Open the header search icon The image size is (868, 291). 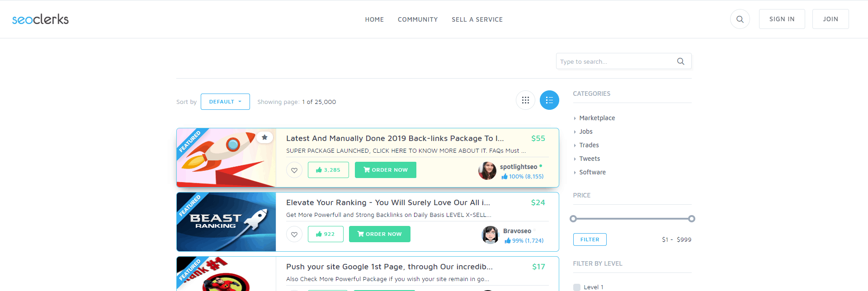coord(740,19)
